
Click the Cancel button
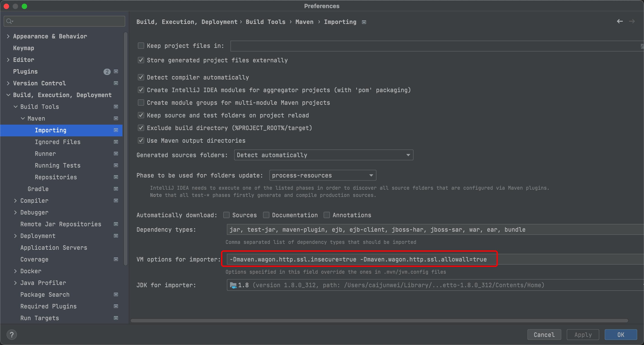coord(544,335)
